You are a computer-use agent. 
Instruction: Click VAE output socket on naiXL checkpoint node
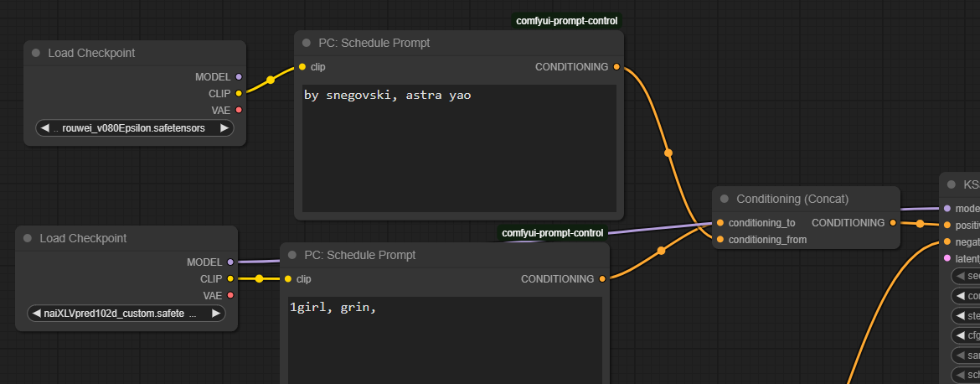click(x=230, y=295)
